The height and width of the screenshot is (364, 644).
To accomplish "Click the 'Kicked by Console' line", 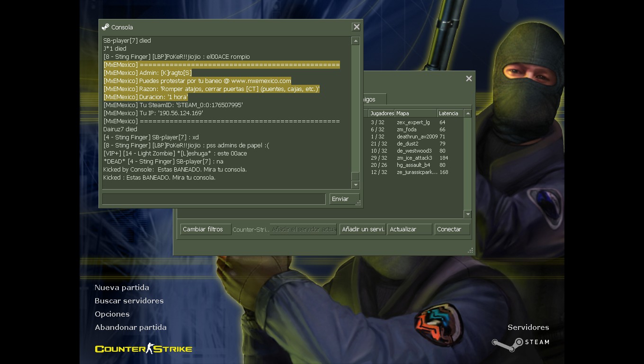I will point(175,170).
